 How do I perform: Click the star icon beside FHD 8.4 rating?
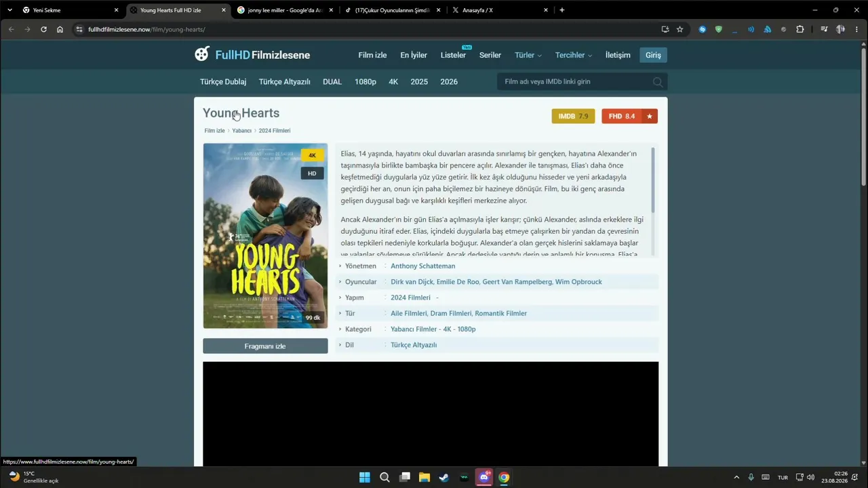[649, 117]
